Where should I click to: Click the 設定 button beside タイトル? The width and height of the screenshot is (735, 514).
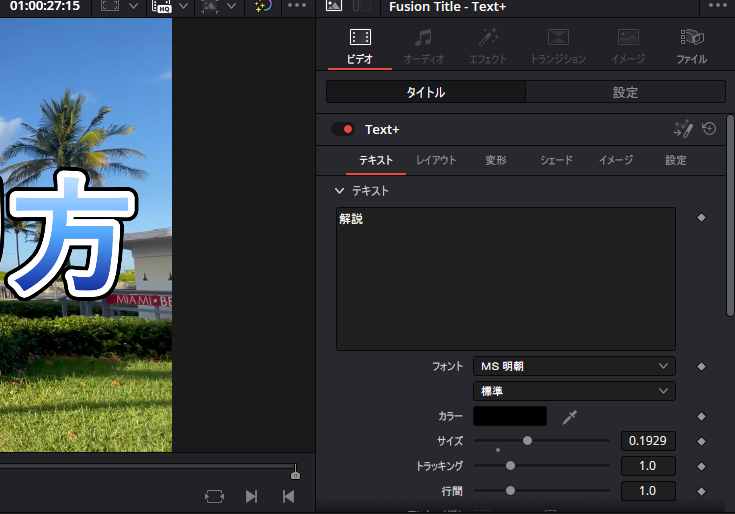(x=625, y=92)
